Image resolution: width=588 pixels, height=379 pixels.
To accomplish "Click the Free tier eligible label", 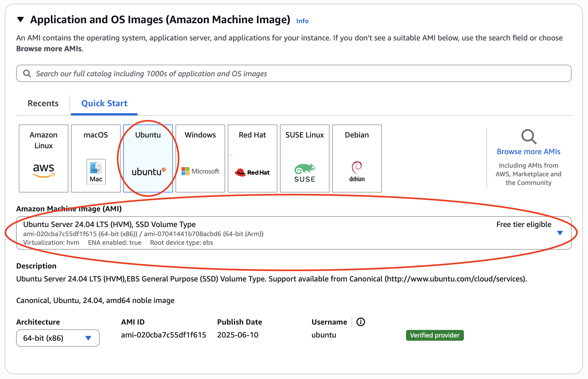I will (x=524, y=224).
